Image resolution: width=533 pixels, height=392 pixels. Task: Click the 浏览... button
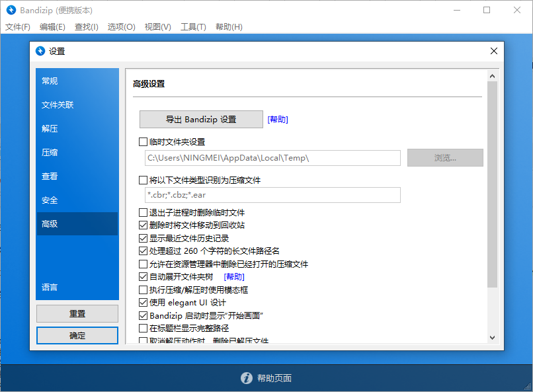click(445, 157)
